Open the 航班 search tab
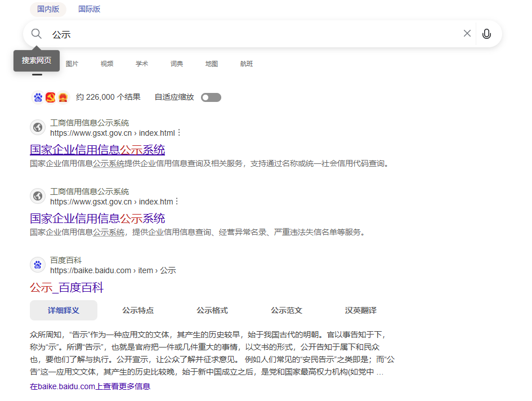Viewport: 532px width, 401px height. pos(247,64)
